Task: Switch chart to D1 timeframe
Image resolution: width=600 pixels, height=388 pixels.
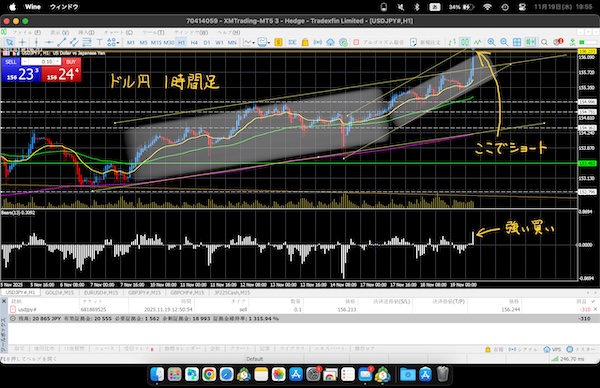Action: coord(207,42)
